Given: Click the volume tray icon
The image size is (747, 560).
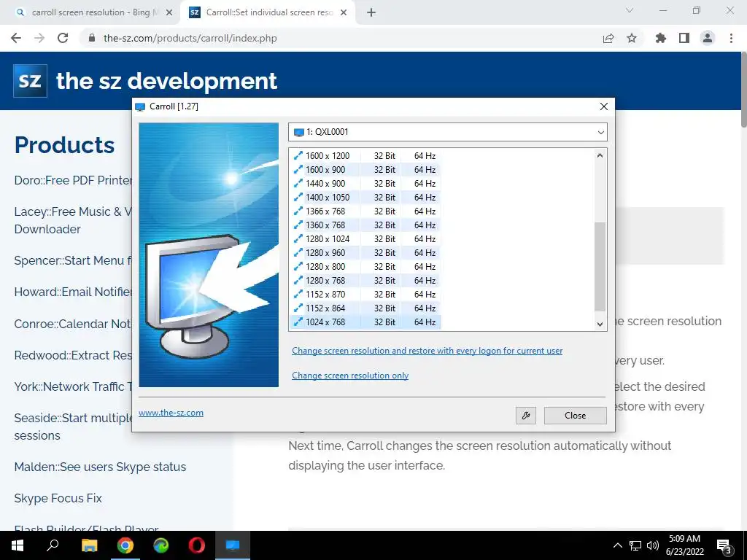Looking at the screenshot, I should pos(653,545).
